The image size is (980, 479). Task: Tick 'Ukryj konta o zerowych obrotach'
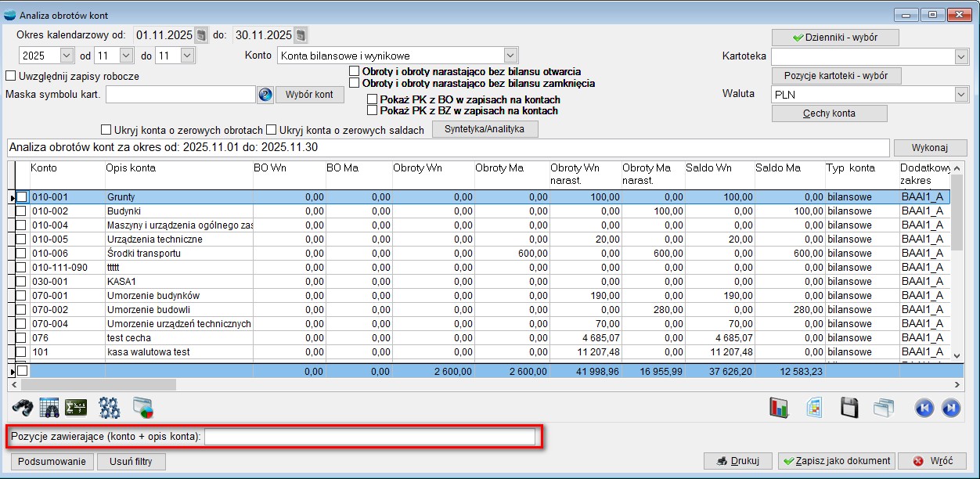tap(106, 130)
